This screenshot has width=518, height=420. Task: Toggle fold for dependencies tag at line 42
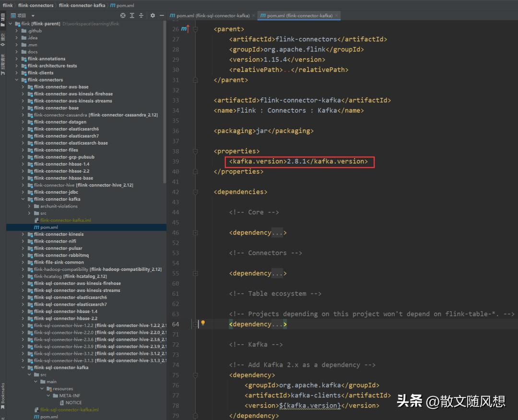pos(195,192)
